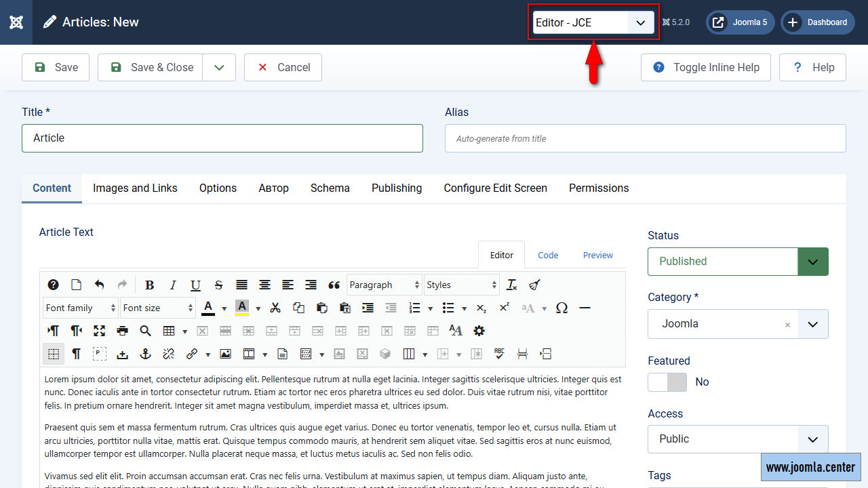Viewport: 868px width, 488px height.
Task: Toggle fullscreen editor mode
Action: pos(100,331)
